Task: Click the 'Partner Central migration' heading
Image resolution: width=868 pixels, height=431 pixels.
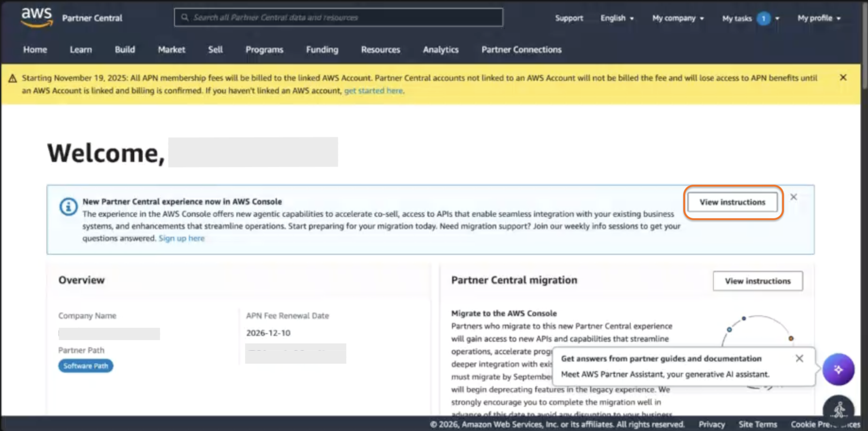Action: pyautogui.click(x=514, y=280)
